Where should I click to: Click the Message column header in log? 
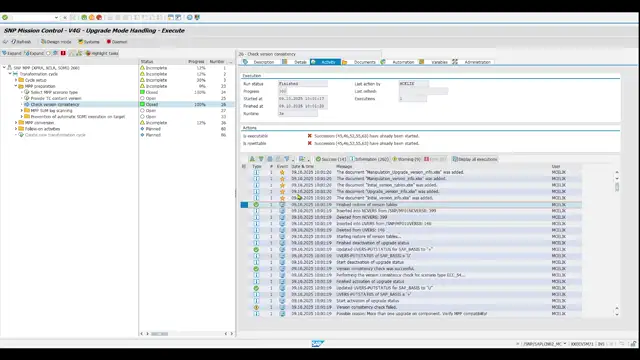pyautogui.click(x=344, y=167)
